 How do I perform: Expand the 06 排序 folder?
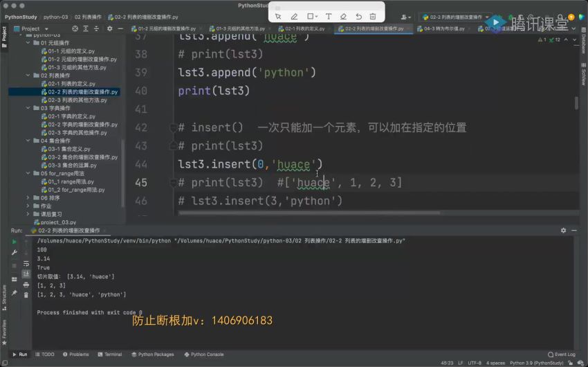[x=28, y=198]
